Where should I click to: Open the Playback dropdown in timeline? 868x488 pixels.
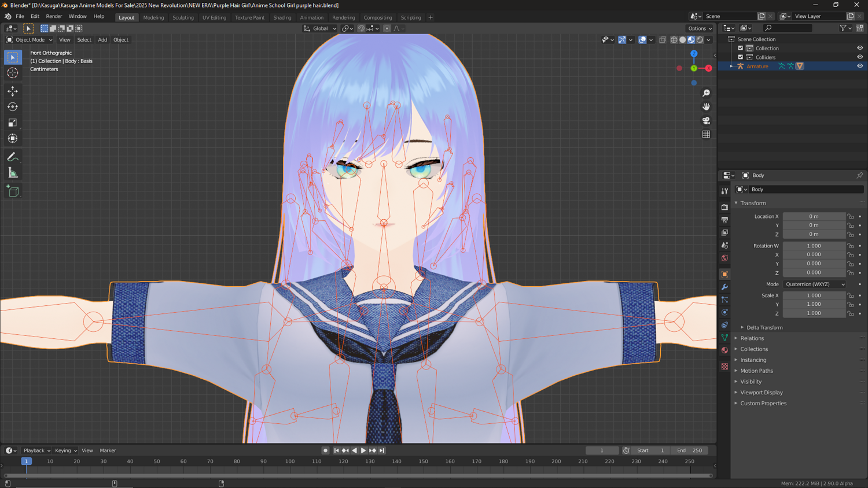point(36,450)
